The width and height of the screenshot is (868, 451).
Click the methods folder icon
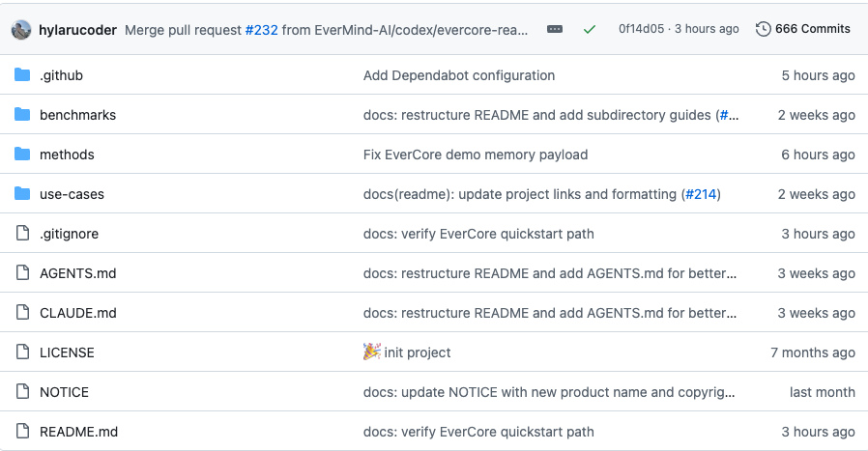(22, 154)
